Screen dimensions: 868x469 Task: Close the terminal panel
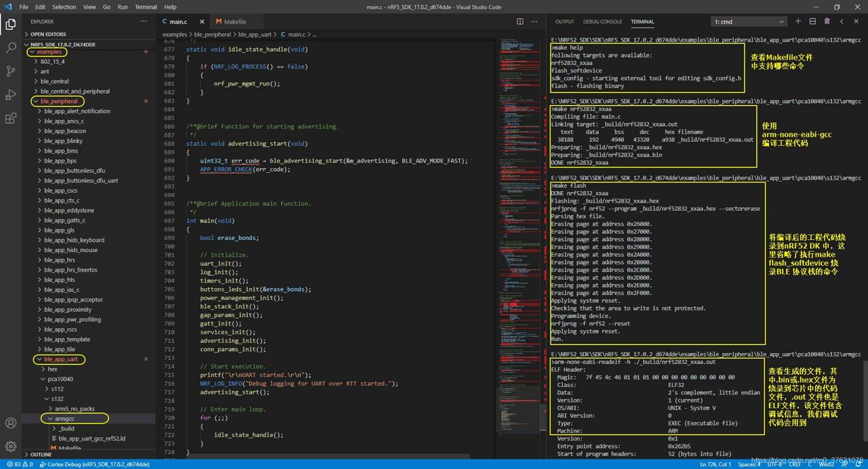coord(856,22)
